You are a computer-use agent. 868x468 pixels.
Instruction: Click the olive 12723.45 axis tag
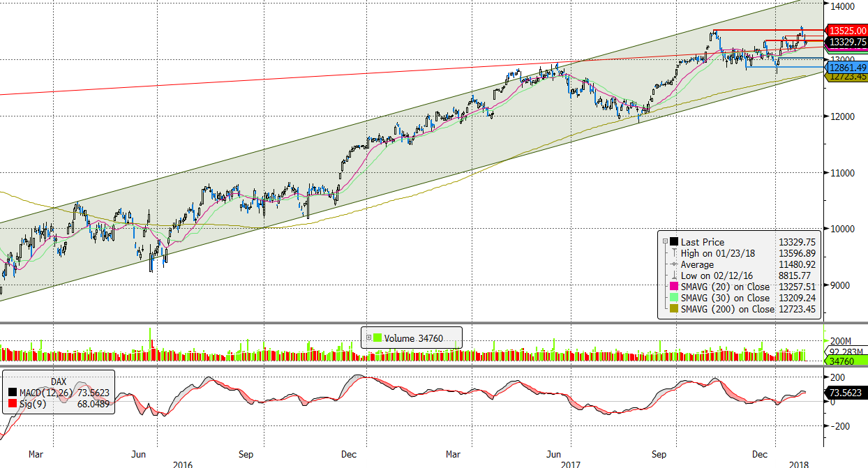(x=846, y=77)
